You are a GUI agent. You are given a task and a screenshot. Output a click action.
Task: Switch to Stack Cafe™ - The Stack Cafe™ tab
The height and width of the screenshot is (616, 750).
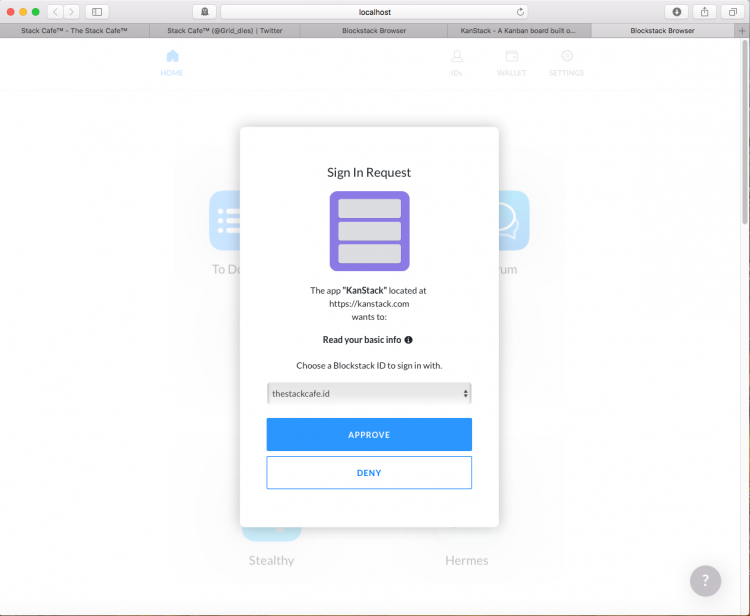click(x=75, y=31)
